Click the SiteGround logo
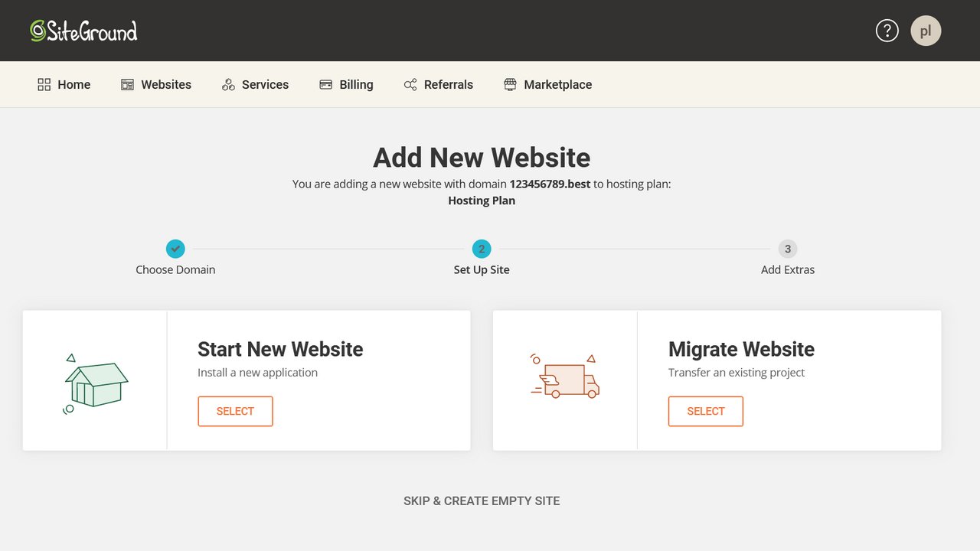Viewport: 980px width, 551px height. tap(83, 31)
